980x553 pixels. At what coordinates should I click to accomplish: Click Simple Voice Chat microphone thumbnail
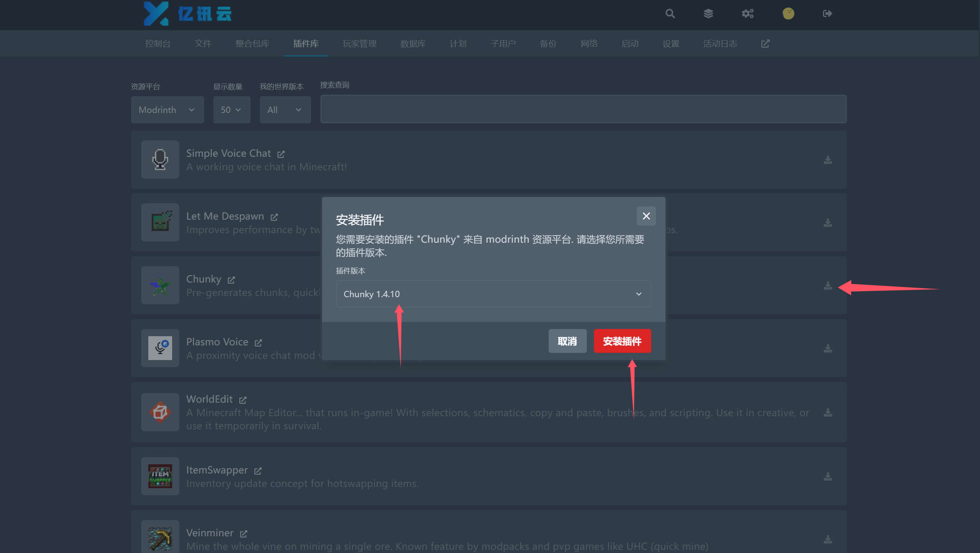coord(160,160)
